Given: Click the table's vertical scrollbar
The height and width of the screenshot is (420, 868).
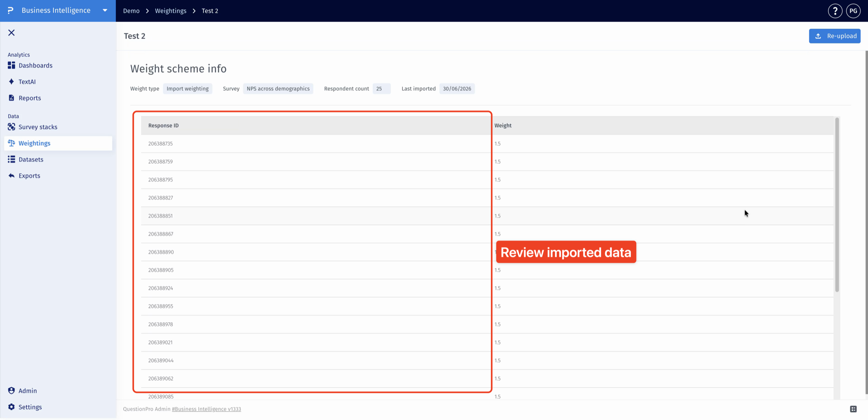Looking at the screenshot, I should pos(837,205).
